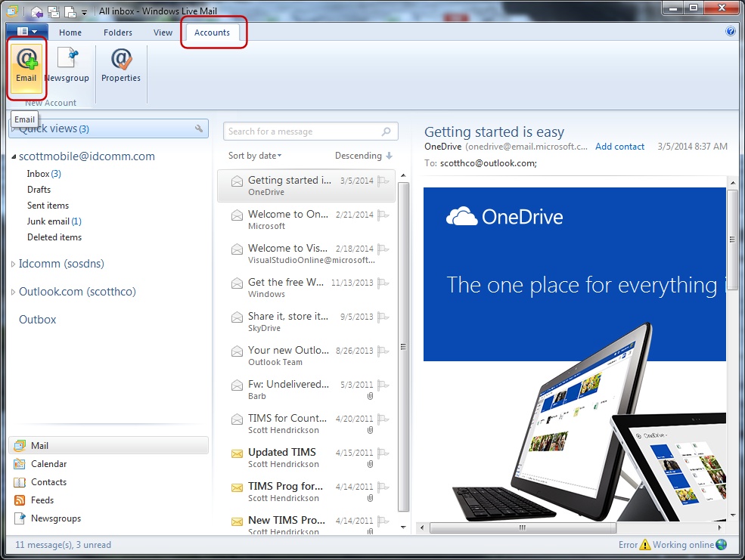Expand the Idcomm (sosdns) account

[x=14, y=264]
